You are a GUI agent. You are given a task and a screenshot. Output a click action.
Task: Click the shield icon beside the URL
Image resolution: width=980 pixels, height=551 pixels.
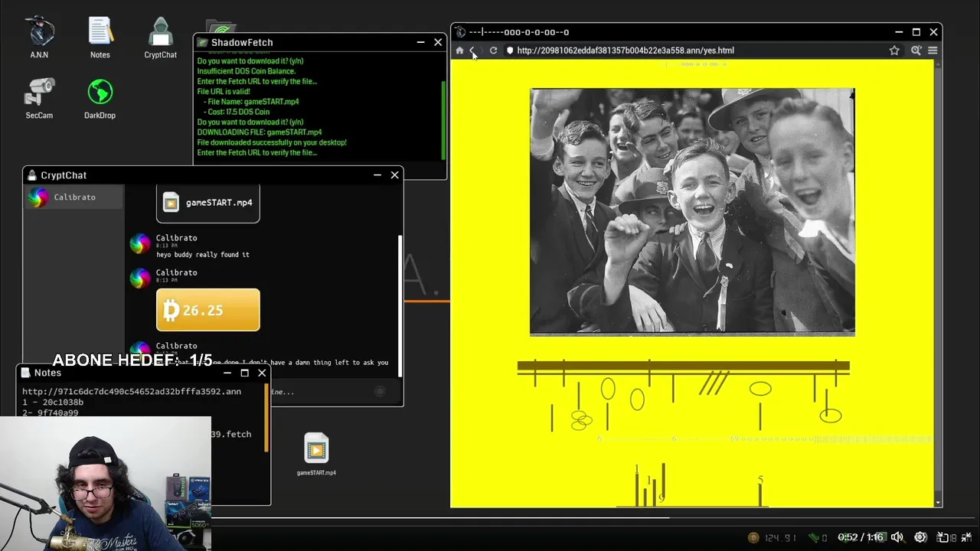click(x=510, y=51)
